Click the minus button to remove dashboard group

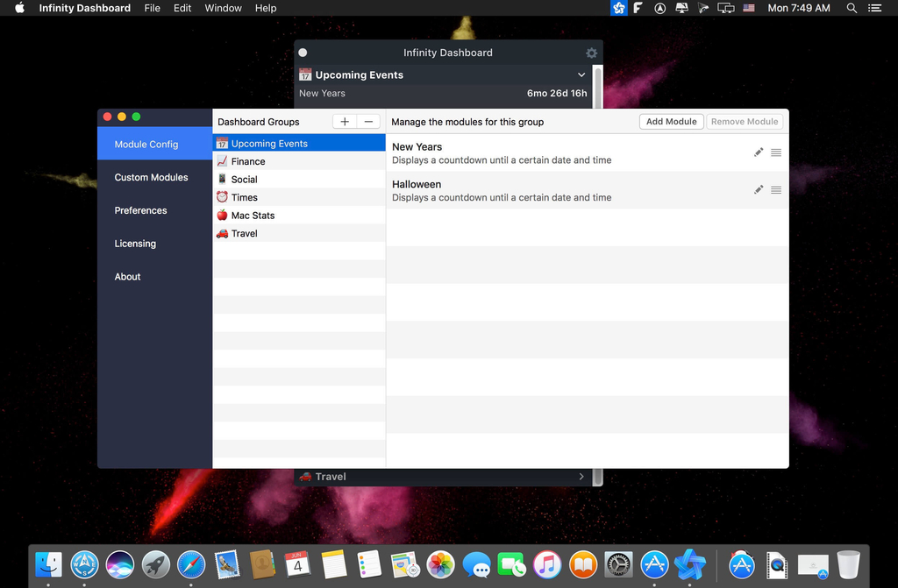[x=368, y=122]
